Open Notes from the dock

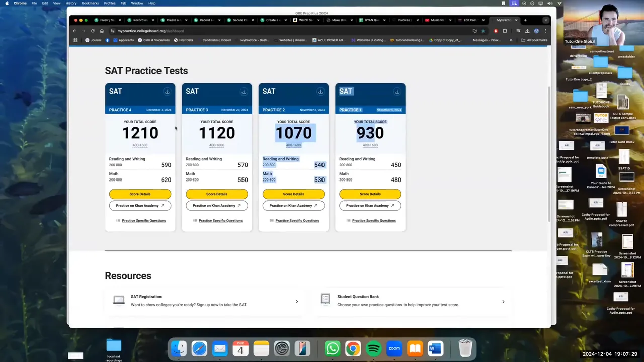click(261, 348)
